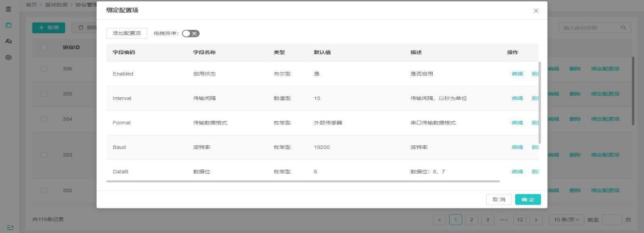This screenshot has width=644, height=233.
Task: Go to next page with right arrow
Action: [536, 220]
